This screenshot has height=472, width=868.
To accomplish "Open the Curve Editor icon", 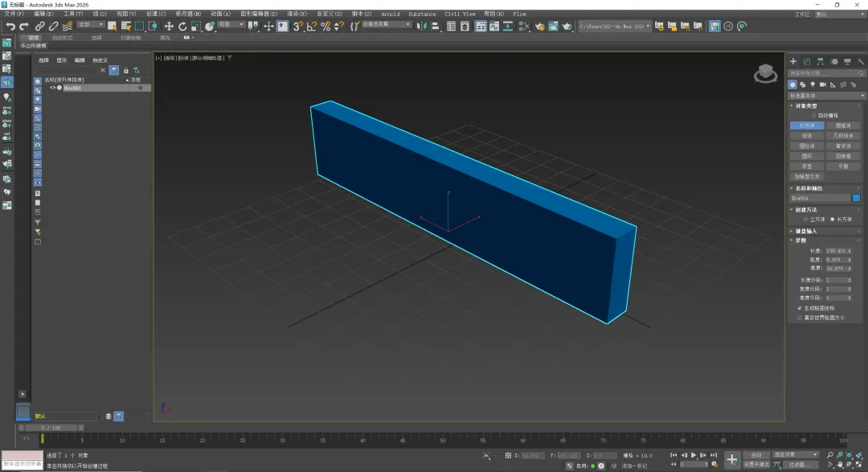I will tap(494, 26).
